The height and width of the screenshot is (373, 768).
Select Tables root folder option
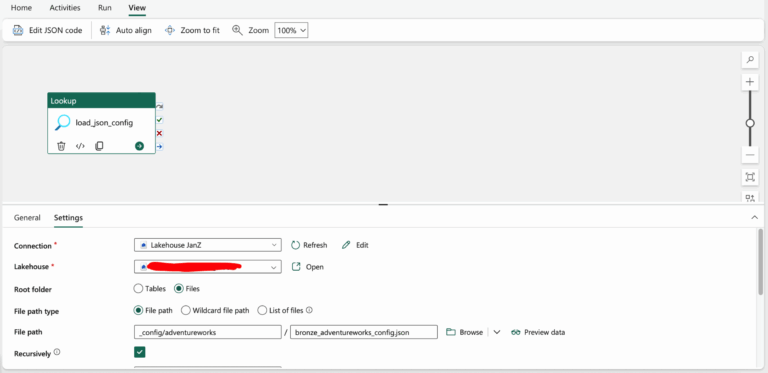click(x=150, y=289)
